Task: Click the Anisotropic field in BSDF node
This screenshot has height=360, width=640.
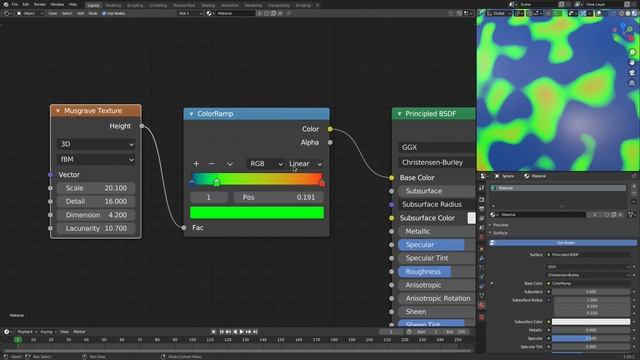Action: click(437, 285)
